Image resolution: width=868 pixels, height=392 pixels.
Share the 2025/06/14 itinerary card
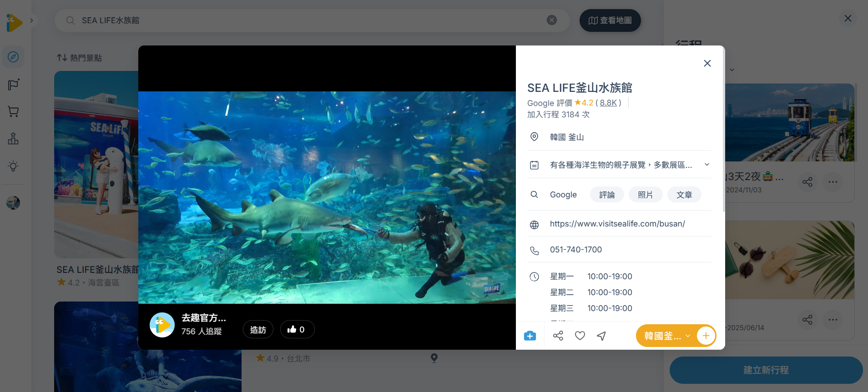click(x=807, y=320)
